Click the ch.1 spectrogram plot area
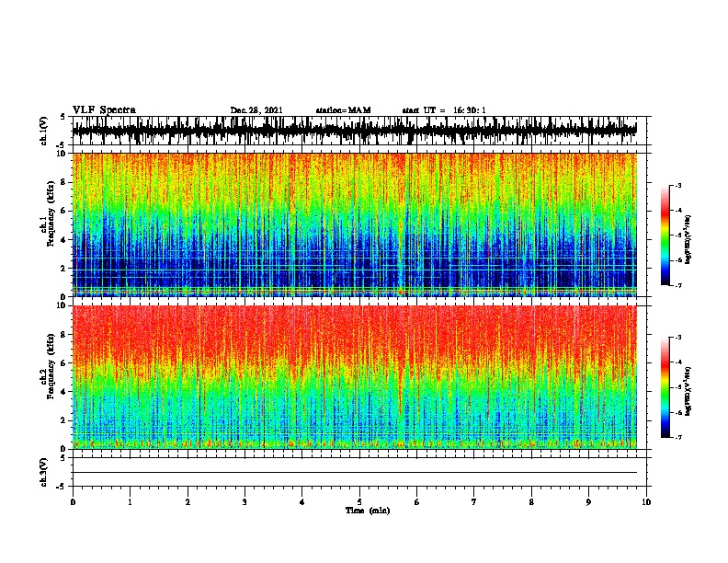 pyautogui.click(x=355, y=224)
